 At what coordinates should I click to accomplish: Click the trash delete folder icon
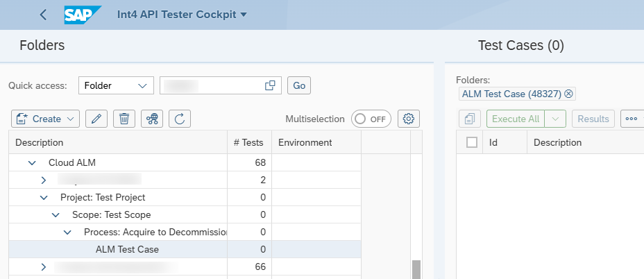[124, 119]
